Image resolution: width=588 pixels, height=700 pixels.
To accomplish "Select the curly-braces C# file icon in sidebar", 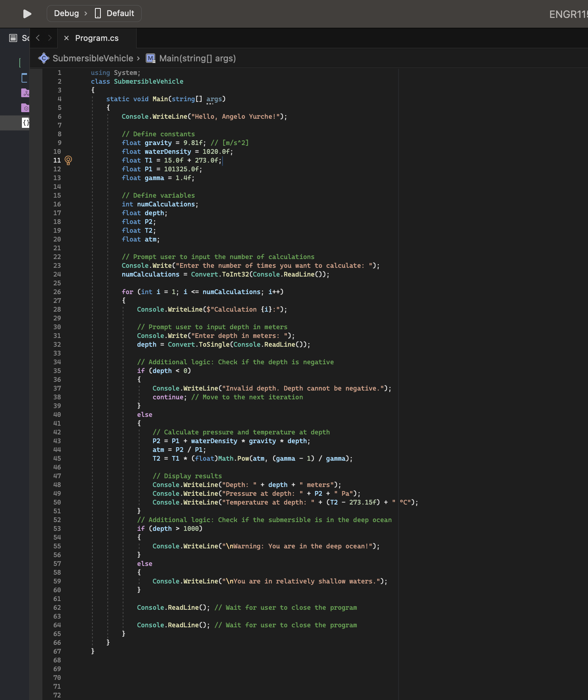I will (x=26, y=123).
